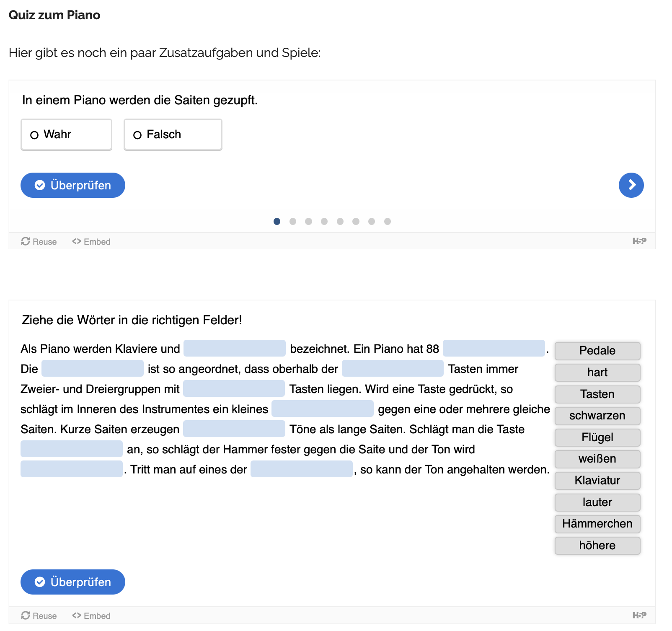
Task: Click the draggable word Flügel
Action: 597,437
